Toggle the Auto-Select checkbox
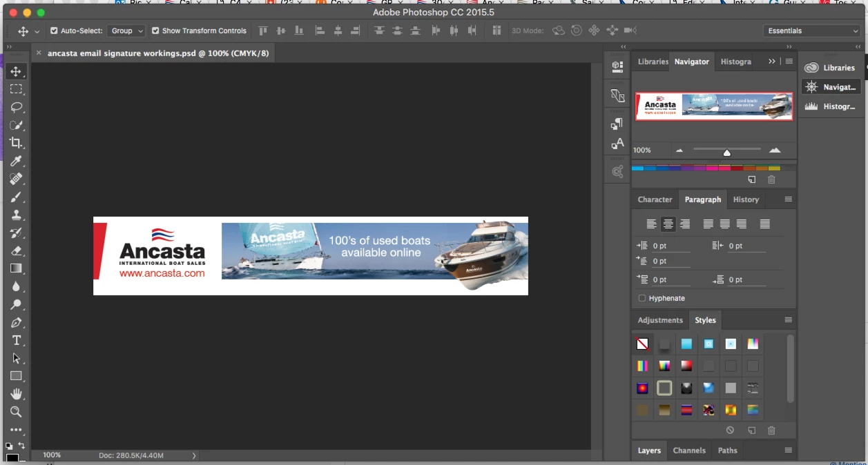 point(54,31)
